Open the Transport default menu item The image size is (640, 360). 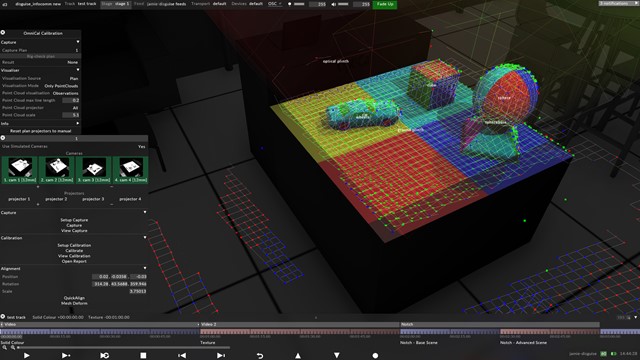coord(209,4)
